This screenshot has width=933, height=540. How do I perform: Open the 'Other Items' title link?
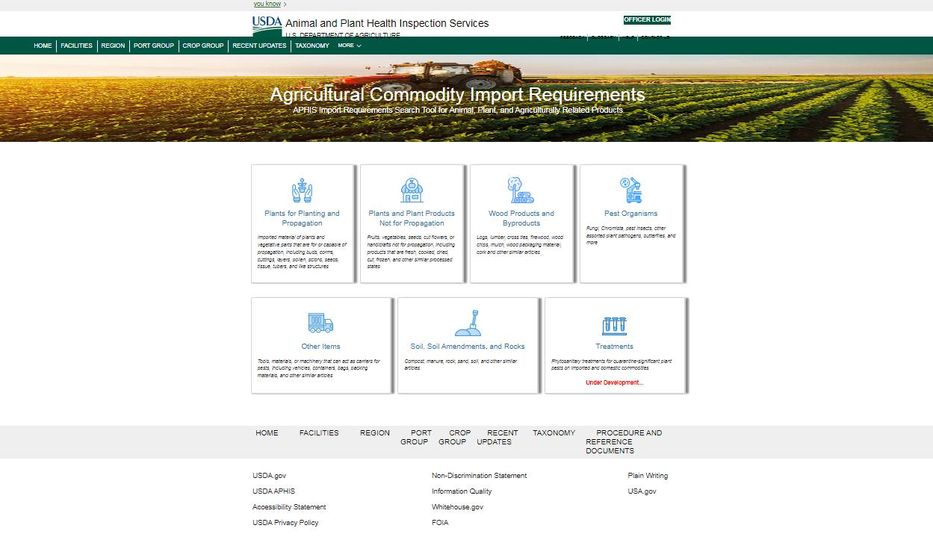[321, 346]
